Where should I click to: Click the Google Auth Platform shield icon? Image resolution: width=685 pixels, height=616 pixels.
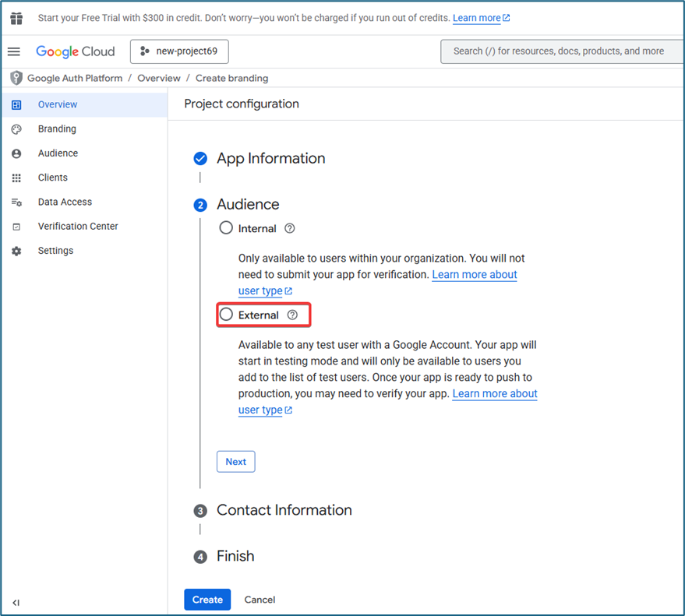tap(16, 78)
